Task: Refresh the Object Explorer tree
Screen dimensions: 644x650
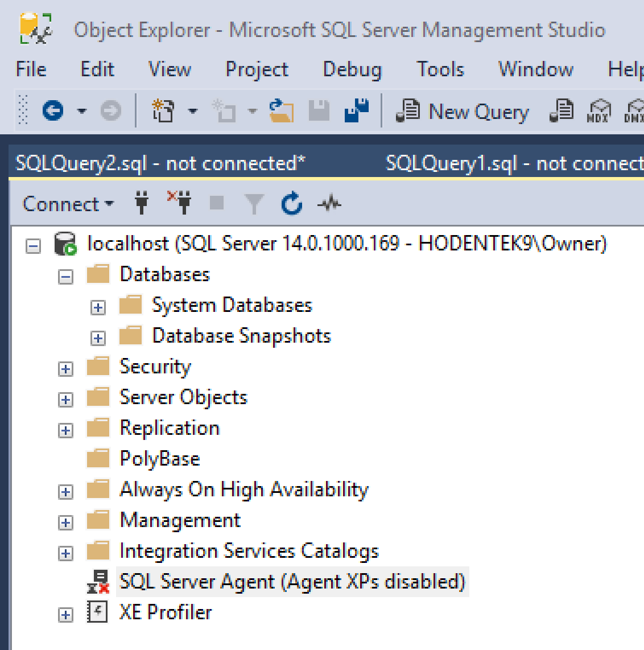Action: pos(291,203)
